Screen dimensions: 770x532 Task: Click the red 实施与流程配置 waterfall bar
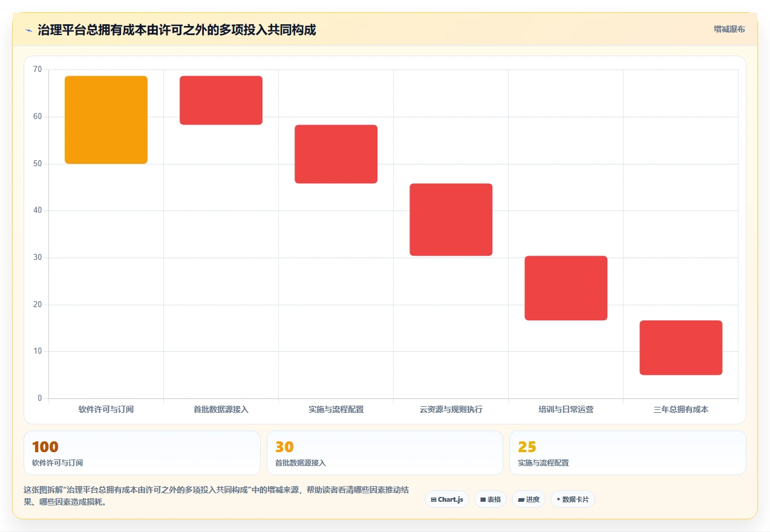pos(336,154)
